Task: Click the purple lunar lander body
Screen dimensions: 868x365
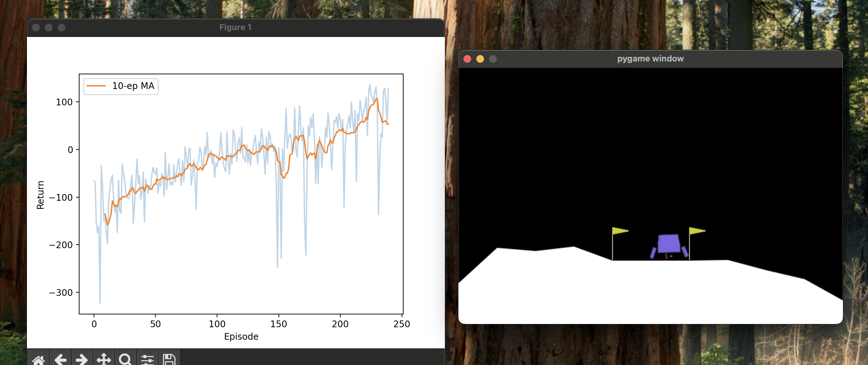Action: tap(669, 243)
